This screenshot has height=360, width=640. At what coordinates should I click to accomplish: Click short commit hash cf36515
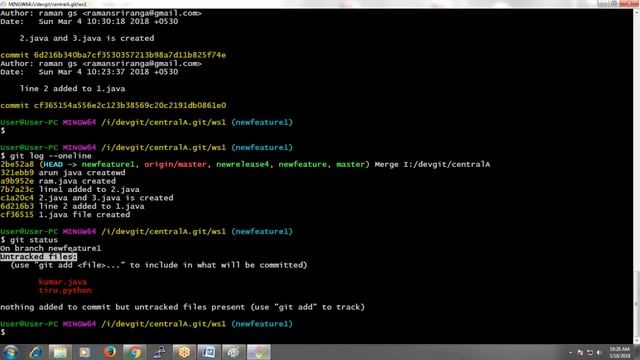coord(17,215)
